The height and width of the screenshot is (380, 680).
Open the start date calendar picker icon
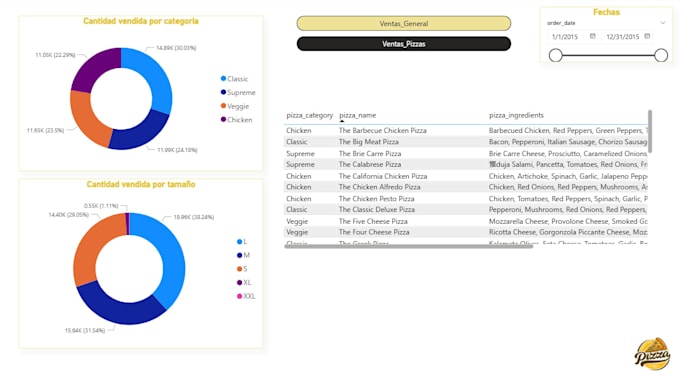[592, 36]
